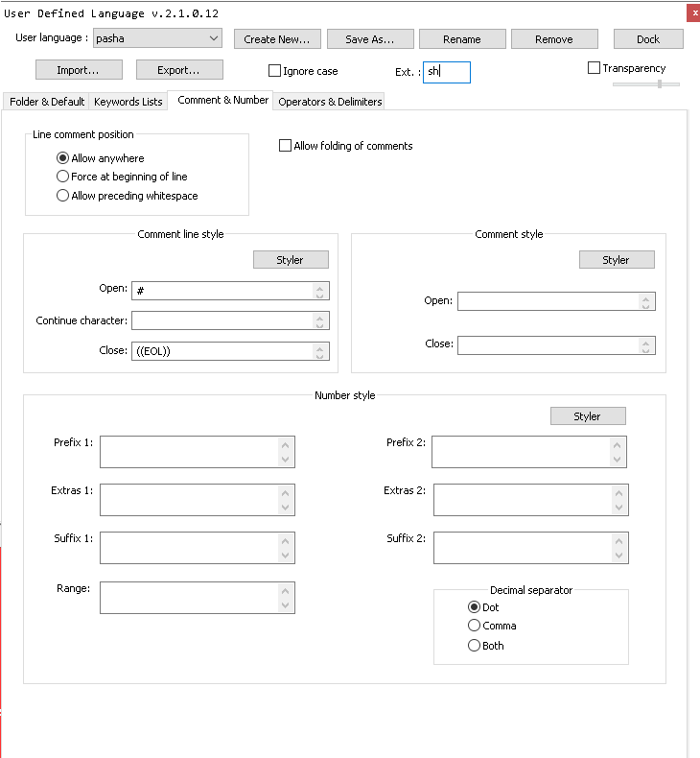Click scroll arrows of Continue character field

pos(319,321)
